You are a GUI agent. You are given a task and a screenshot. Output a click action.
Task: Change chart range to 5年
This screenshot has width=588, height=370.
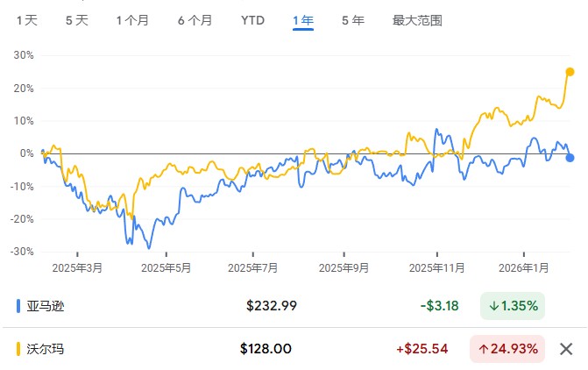click(x=352, y=20)
